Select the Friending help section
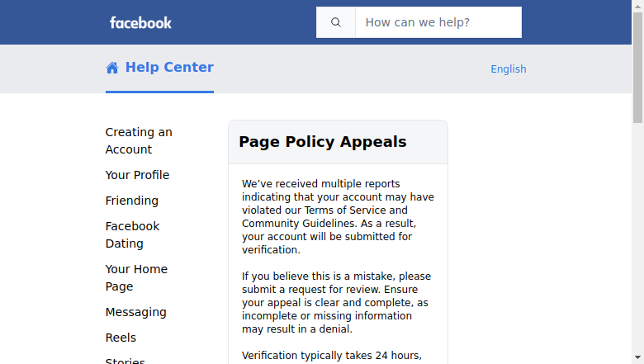 [132, 201]
